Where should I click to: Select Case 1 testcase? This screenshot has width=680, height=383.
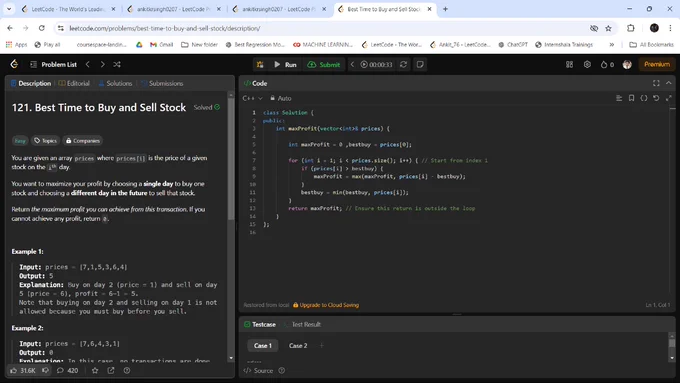pyautogui.click(x=263, y=346)
